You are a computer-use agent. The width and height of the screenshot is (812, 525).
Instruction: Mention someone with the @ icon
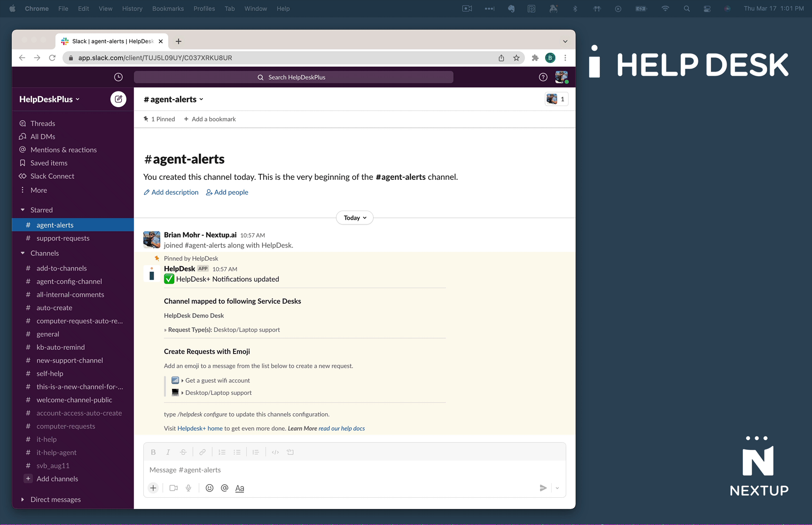point(225,488)
